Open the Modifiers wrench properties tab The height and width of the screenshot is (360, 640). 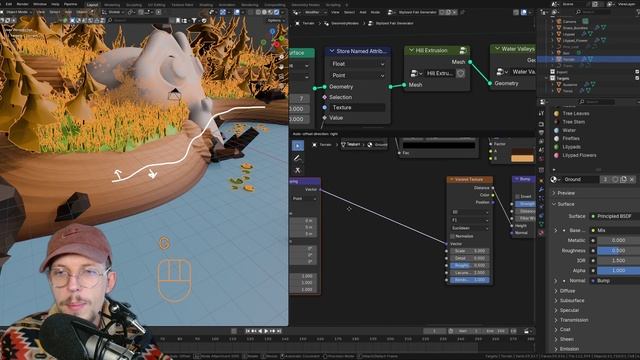(541, 190)
